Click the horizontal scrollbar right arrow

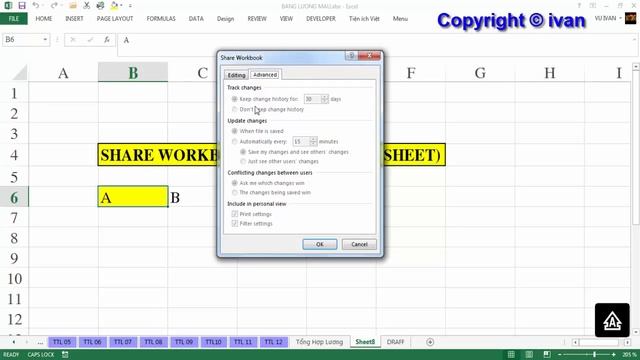click(x=627, y=342)
